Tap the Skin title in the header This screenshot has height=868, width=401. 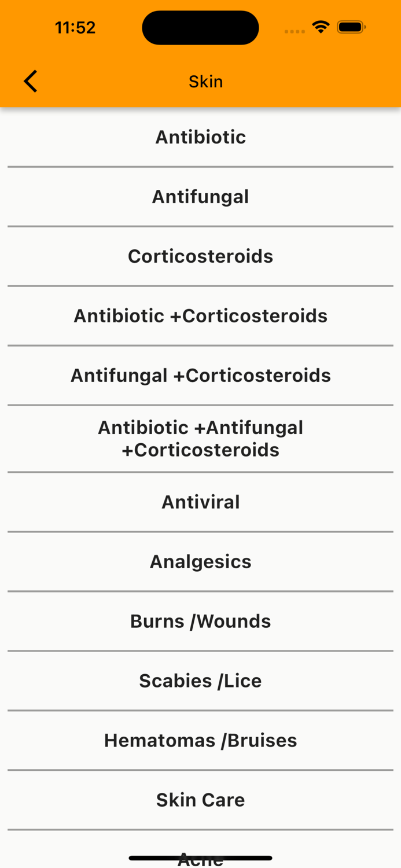[205, 81]
